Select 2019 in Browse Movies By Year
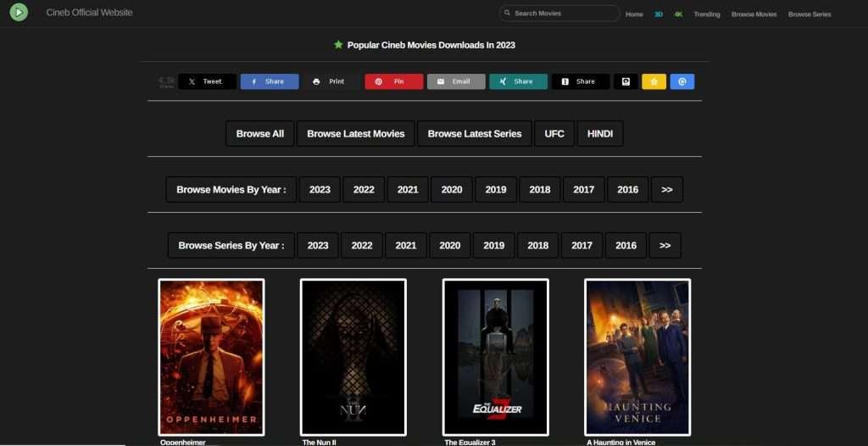Screen dimensions: 868x446 (496, 189)
